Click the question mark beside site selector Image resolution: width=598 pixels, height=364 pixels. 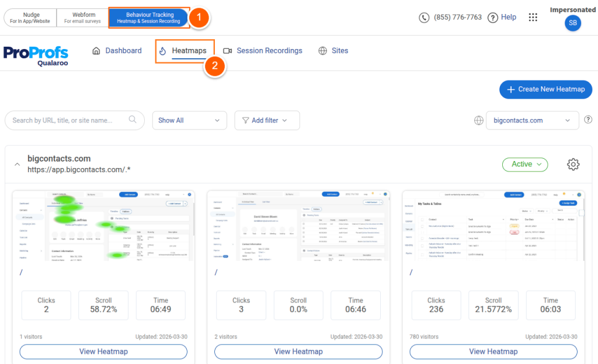point(588,120)
